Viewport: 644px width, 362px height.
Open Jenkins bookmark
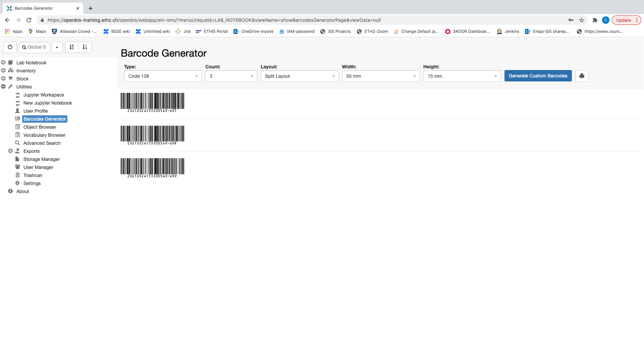coord(508,32)
